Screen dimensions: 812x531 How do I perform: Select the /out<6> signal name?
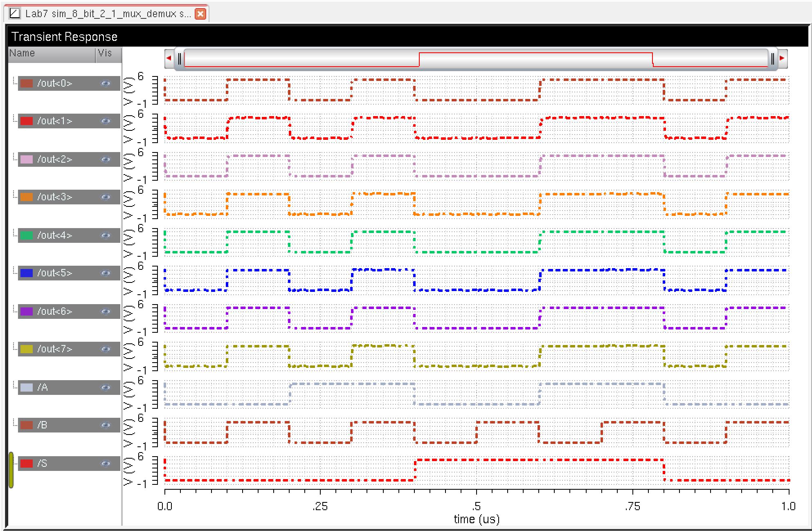(55, 311)
